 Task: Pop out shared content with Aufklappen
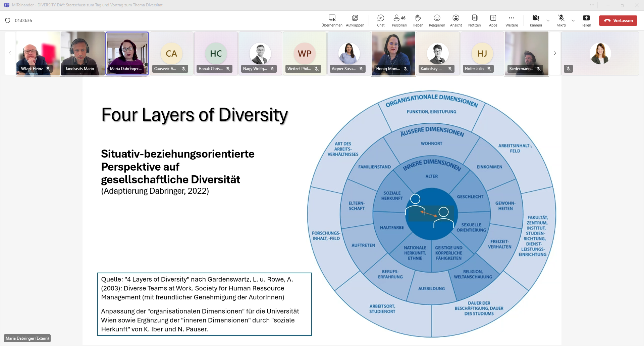click(355, 20)
